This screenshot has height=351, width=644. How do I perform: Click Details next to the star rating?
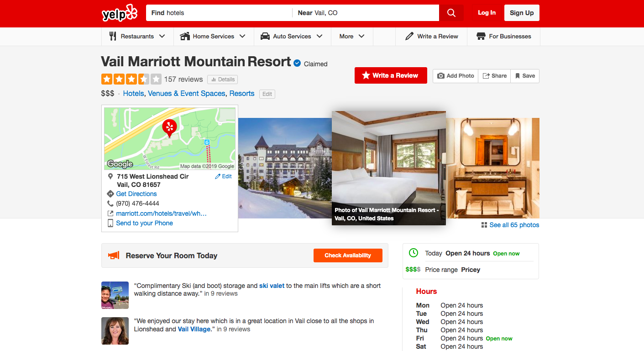[x=222, y=79]
